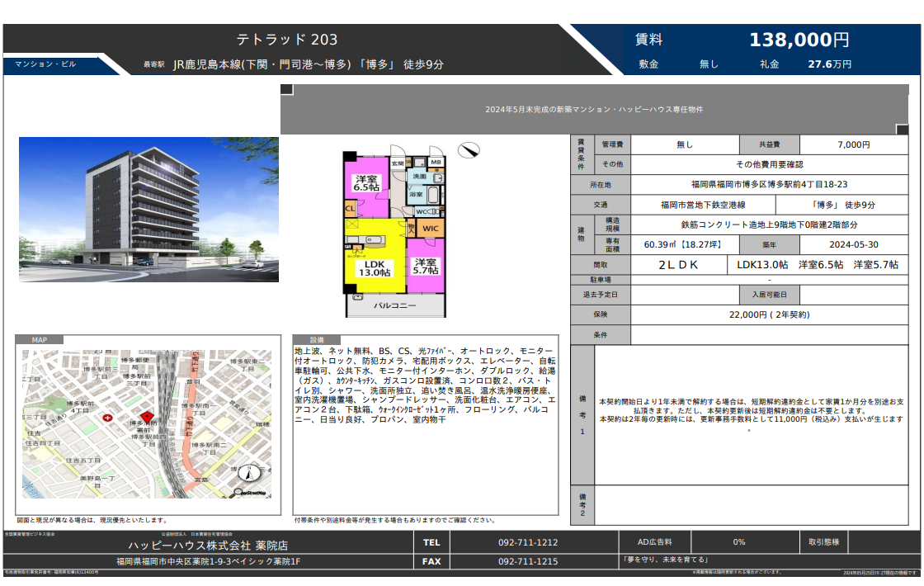The width and height of the screenshot is (924, 586).
Task: Click the advertising fee value "0%"
Action: [x=739, y=541]
